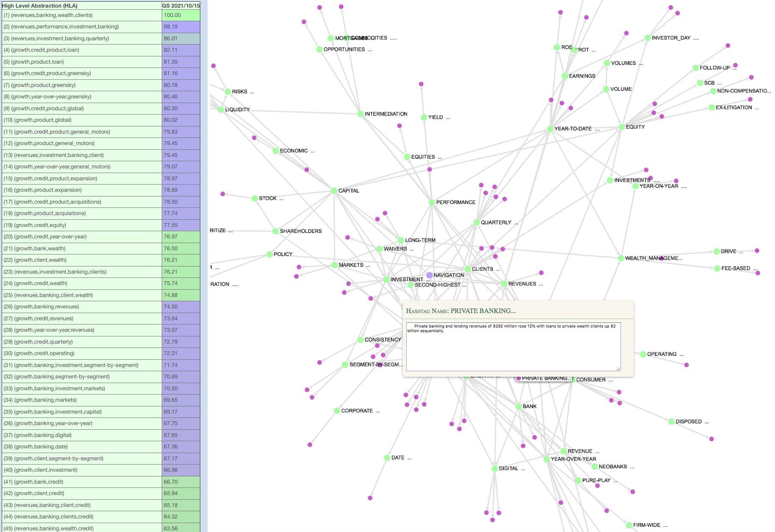775x532 pixels.
Task: Click the hashtag description text area
Action: tap(514, 347)
